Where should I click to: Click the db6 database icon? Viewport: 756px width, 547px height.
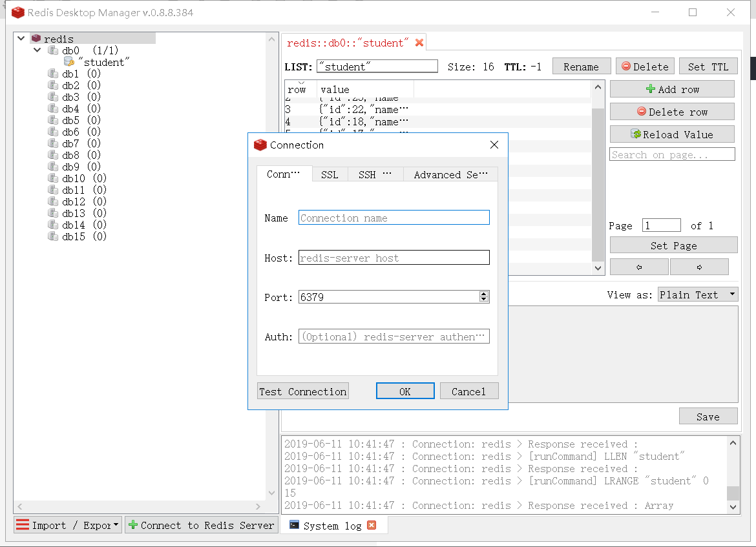53,132
